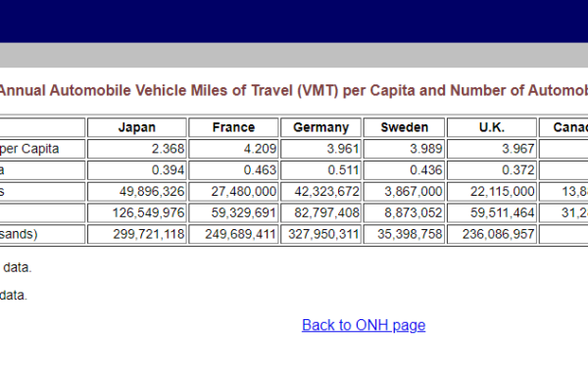Select the Japan column header
Viewport: 588px width, 372px height.
[137, 127]
